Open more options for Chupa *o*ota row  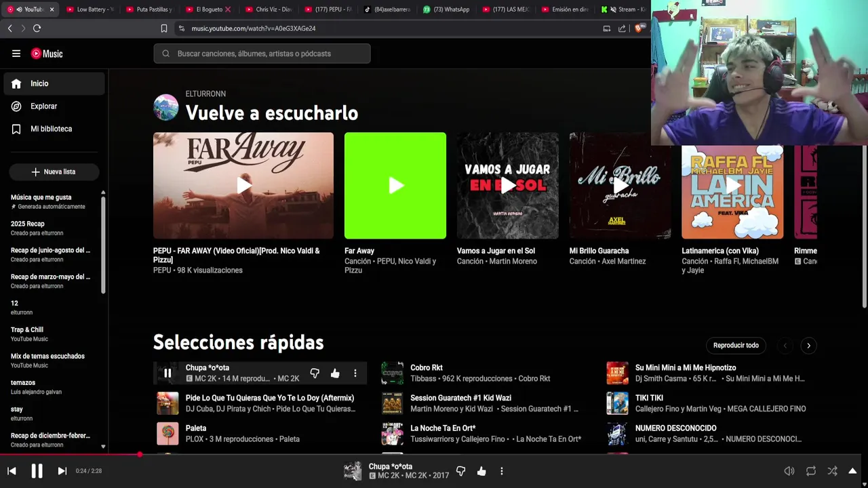355,373
